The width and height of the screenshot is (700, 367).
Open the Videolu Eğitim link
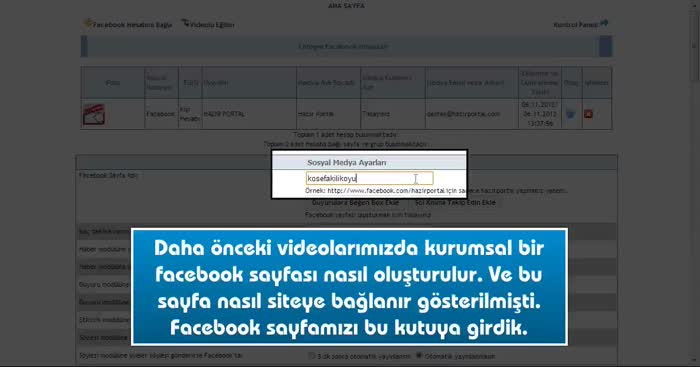[212, 25]
